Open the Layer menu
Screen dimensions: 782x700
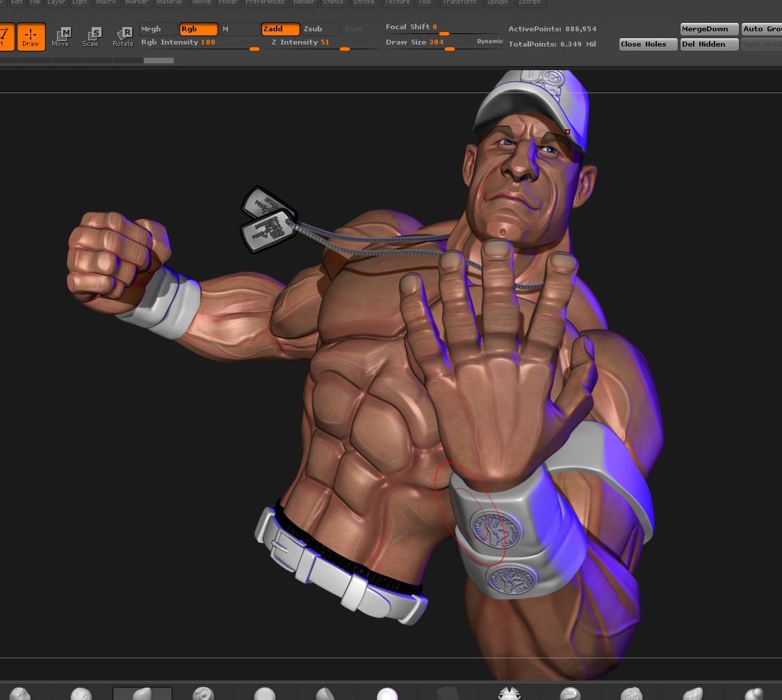56,3
